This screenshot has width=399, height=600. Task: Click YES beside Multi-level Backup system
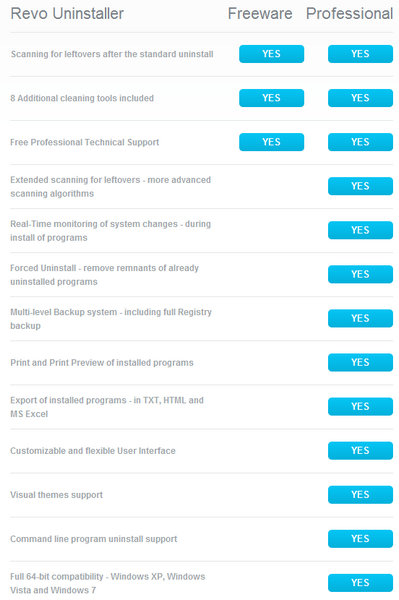pyautogui.click(x=360, y=318)
